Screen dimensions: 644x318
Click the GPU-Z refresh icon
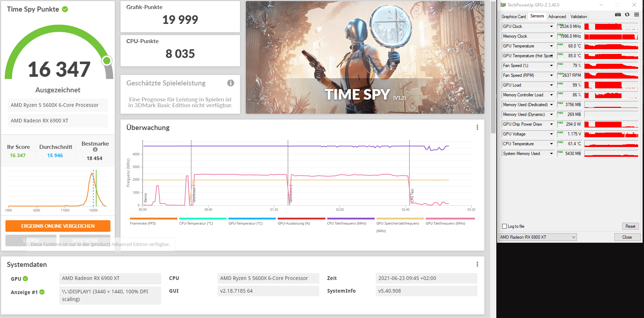[627, 14]
